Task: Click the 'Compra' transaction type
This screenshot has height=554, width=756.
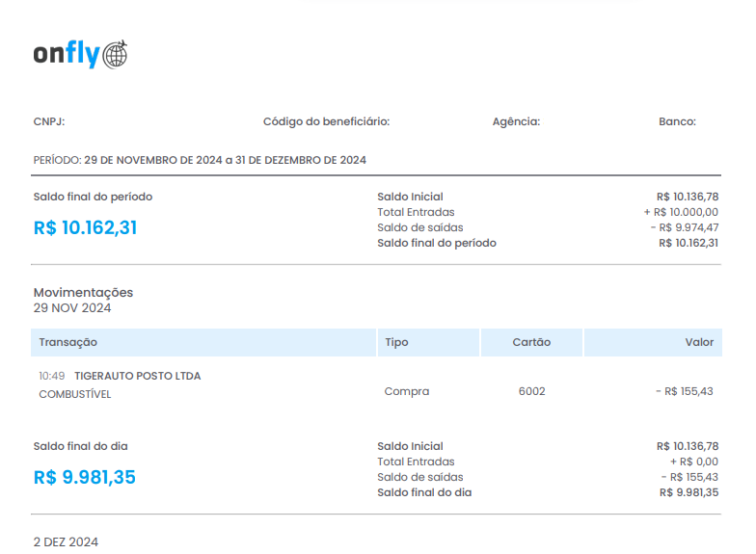Action: coord(407,391)
